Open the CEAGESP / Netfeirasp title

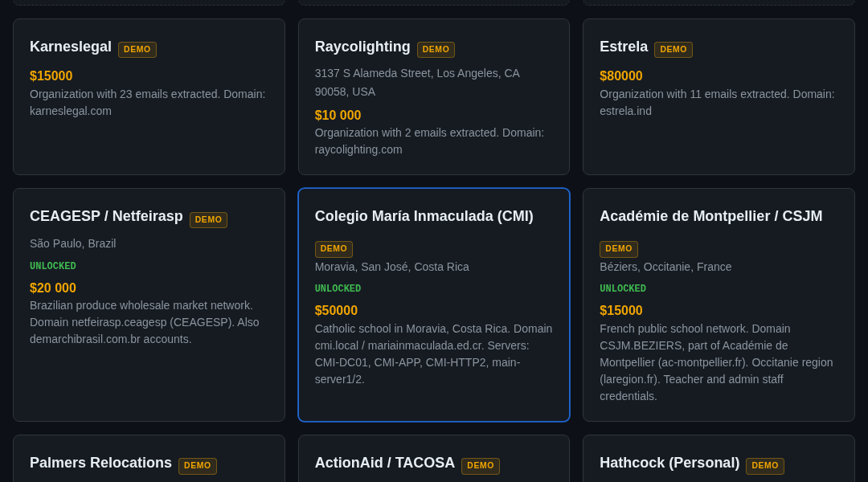[106, 216]
